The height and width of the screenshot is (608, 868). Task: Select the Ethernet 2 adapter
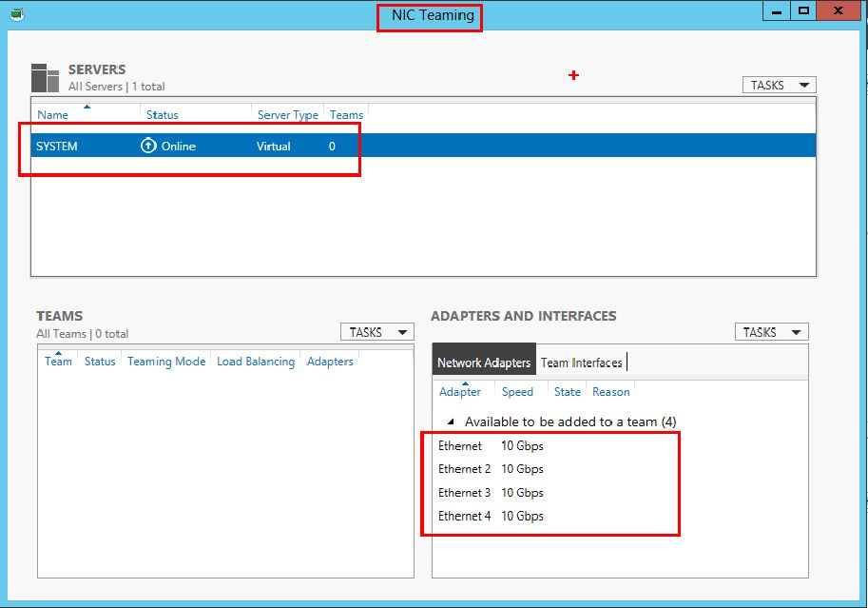tap(464, 469)
